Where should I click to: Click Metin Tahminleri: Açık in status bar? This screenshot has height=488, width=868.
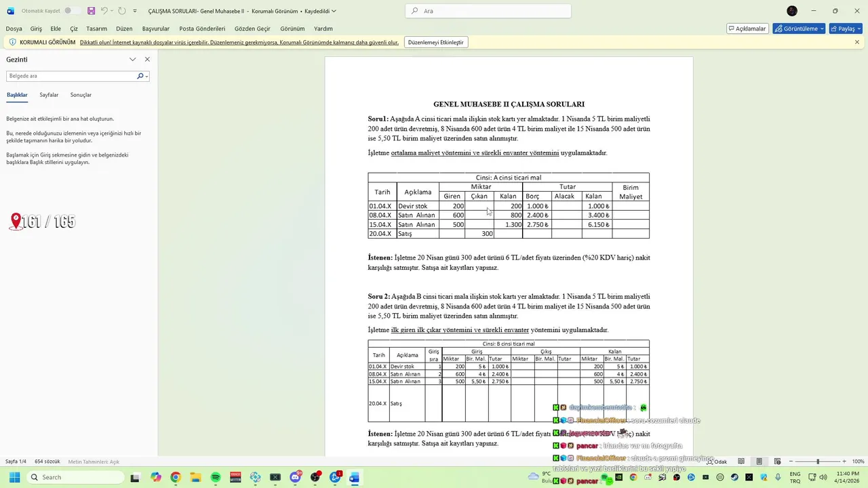tap(94, 462)
